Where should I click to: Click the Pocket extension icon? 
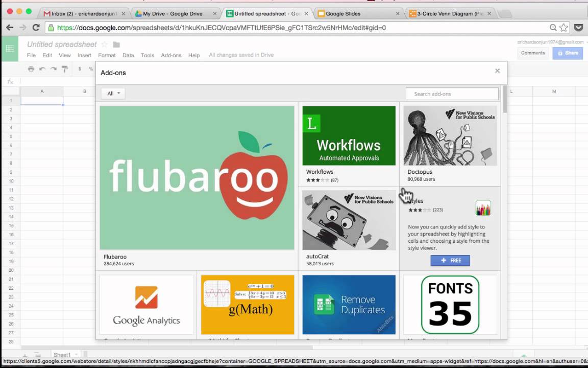click(579, 28)
